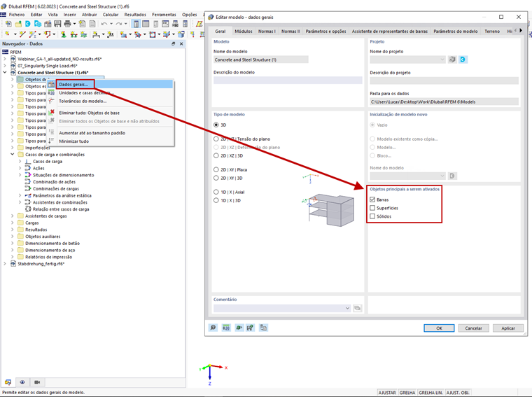
Task: Select Dimensionamento de betão tree item
Action: click(52, 244)
